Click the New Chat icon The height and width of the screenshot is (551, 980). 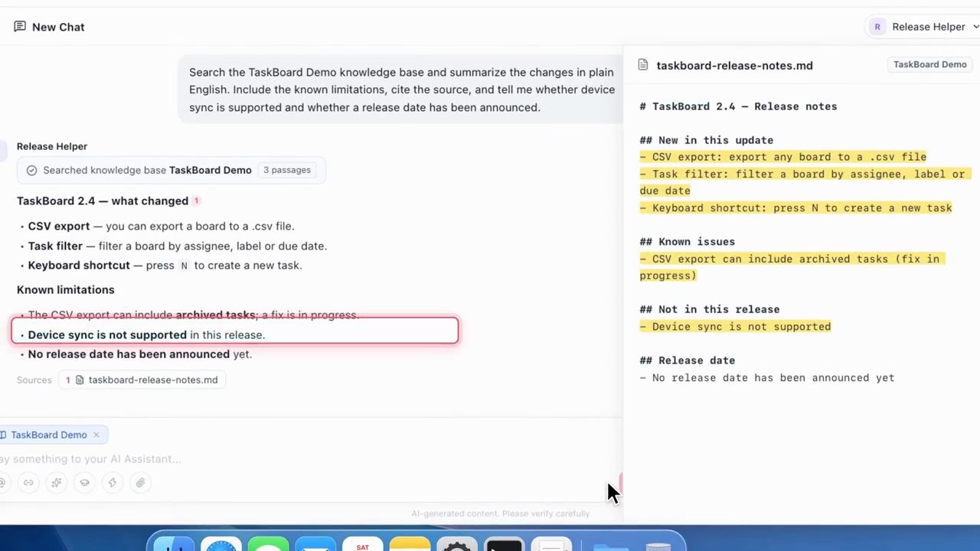(20, 27)
